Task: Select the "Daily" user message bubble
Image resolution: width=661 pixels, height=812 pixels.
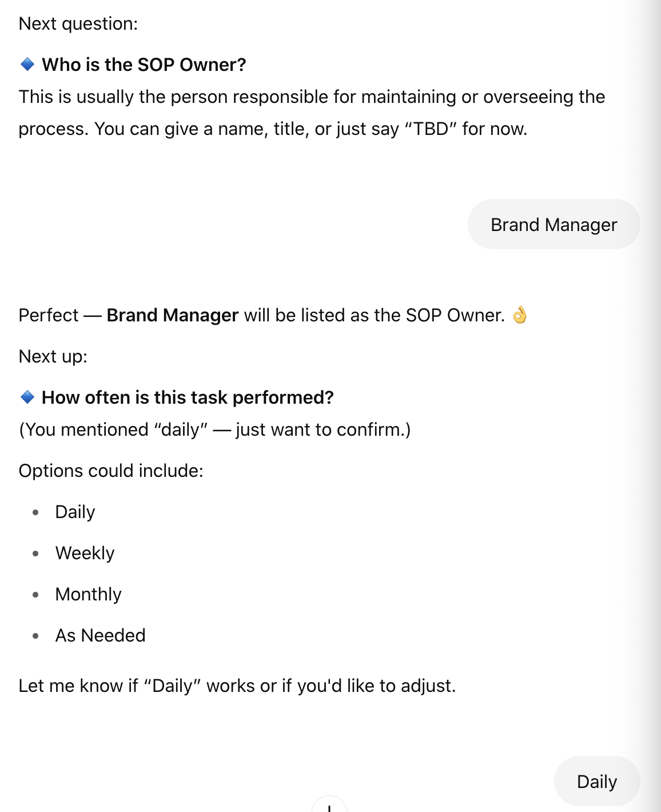Action: coord(596,782)
